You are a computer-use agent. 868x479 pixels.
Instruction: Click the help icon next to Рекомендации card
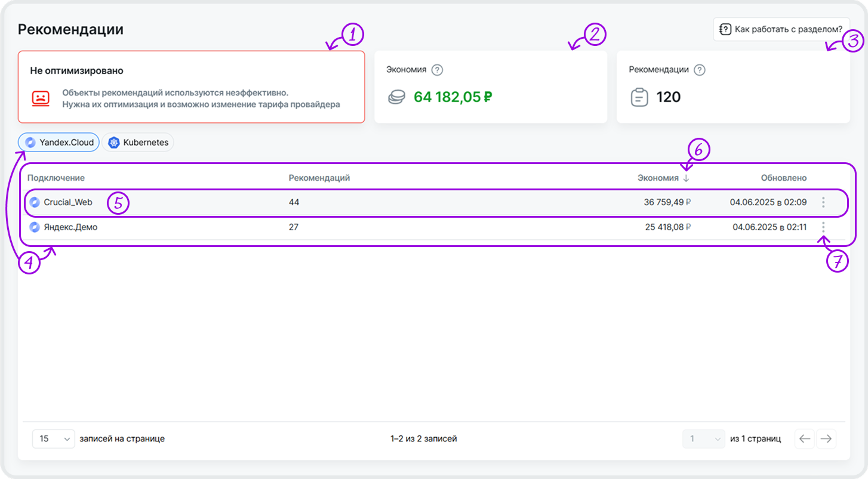click(x=700, y=70)
